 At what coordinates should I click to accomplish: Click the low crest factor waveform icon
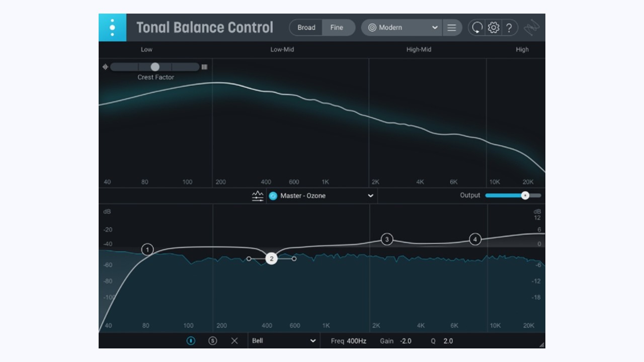[105, 67]
